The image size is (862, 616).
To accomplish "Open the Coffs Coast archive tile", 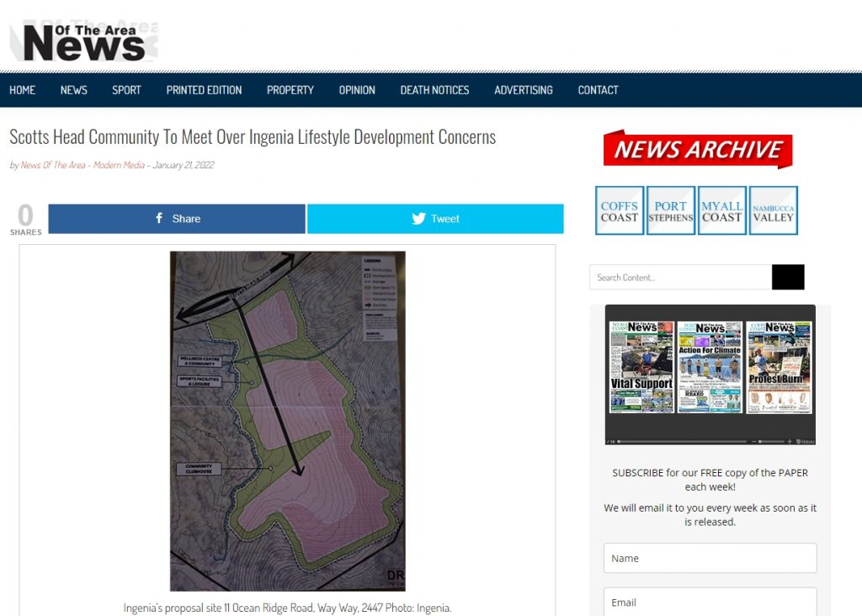I will [619, 210].
